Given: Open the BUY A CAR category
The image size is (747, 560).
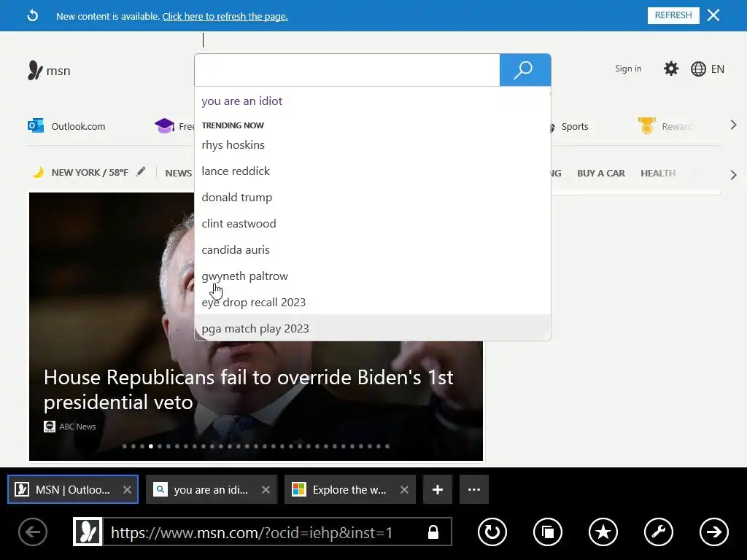Looking at the screenshot, I should (x=601, y=174).
